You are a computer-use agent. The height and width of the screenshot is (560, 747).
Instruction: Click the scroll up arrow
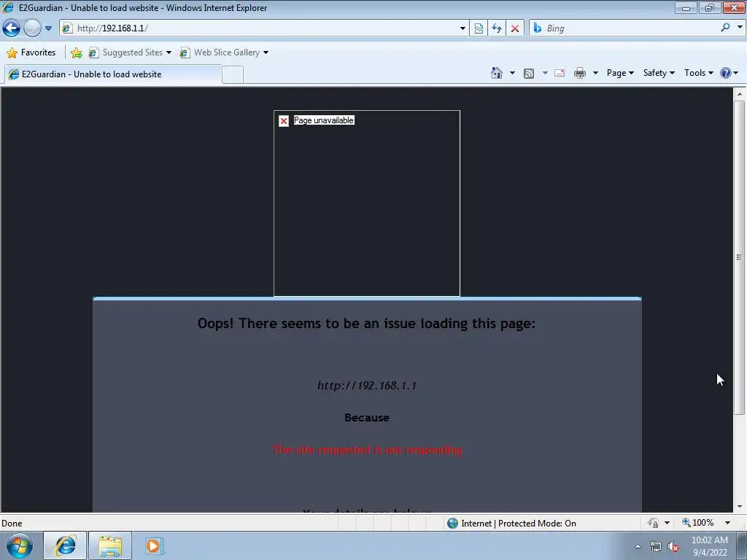click(x=740, y=94)
